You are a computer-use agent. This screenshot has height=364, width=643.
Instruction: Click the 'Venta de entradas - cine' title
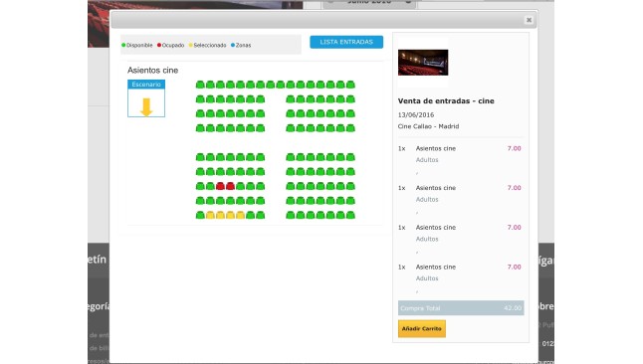(x=446, y=100)
